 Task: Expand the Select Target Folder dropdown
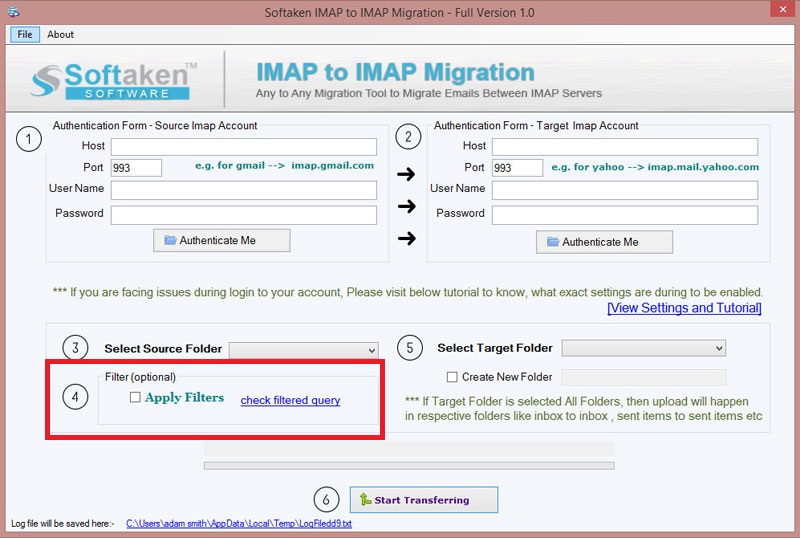(643, 348)
